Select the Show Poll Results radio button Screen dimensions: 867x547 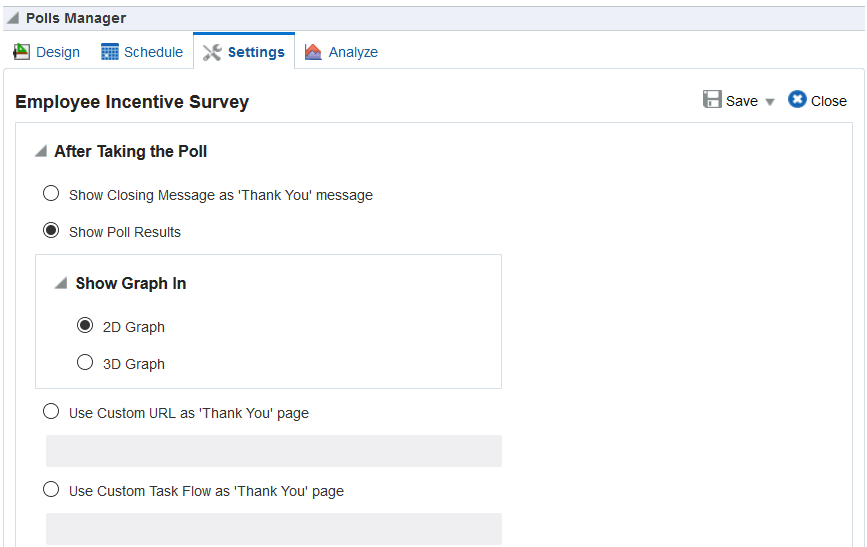point(51,231)
